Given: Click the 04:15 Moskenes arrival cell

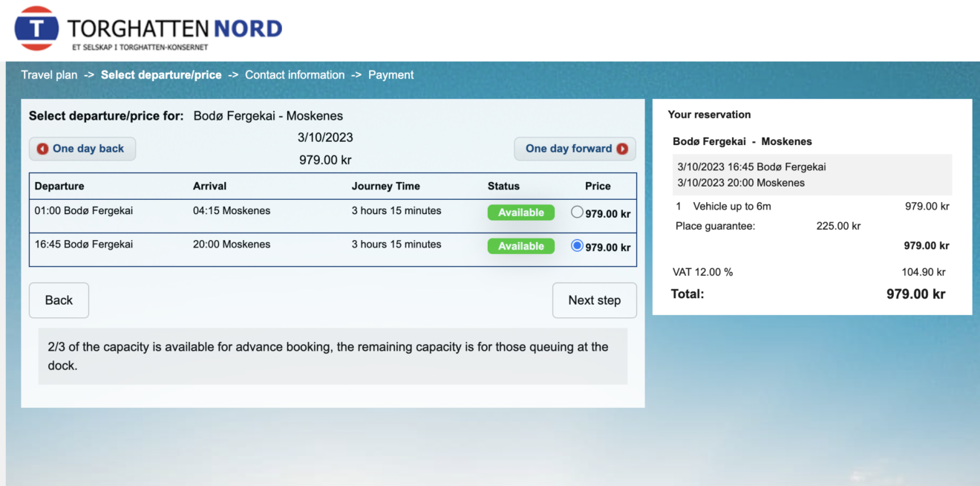Looking at the screenshot, I should click(232, 211).
